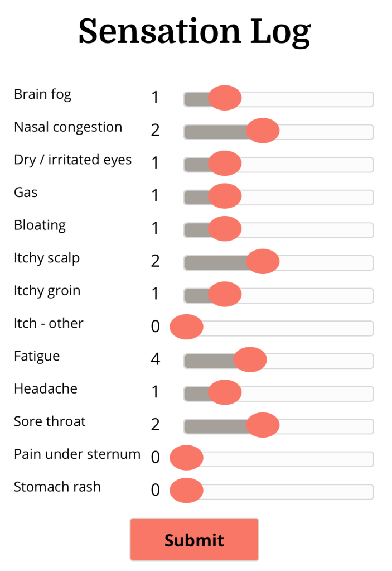
Task: Click the Stomach rash slider thumb
Action: click(x=186, y=490)
